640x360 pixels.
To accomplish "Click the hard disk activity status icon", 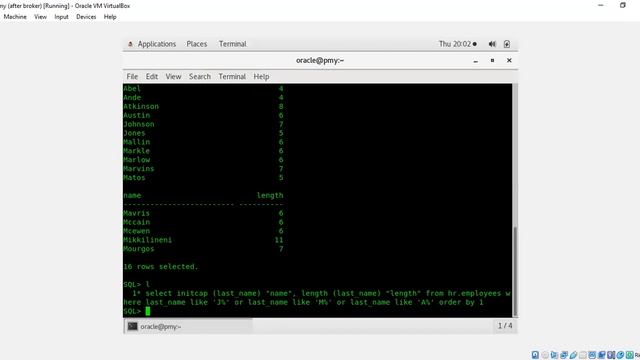I will (x=535, y=355).
